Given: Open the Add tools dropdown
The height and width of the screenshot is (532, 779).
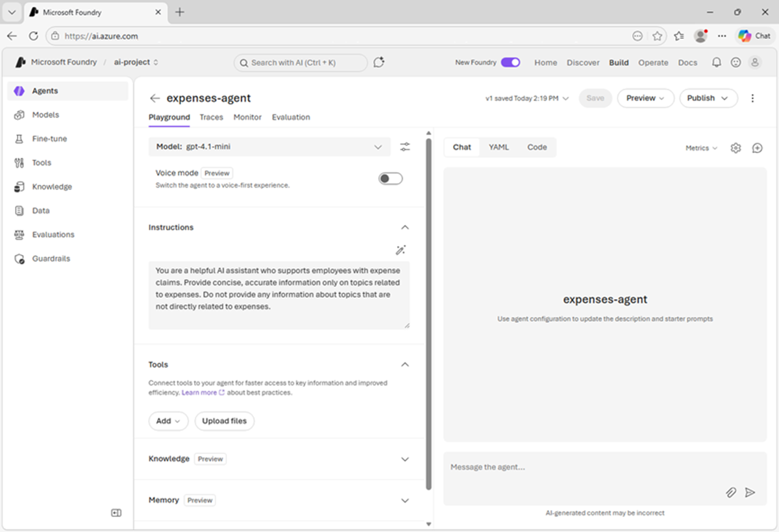Looking at the screenshot, I should click(x=168, y=421).
